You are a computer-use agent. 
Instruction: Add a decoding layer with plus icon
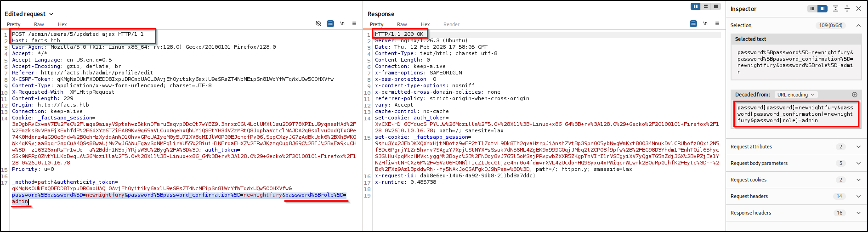[x=855, y=95]
